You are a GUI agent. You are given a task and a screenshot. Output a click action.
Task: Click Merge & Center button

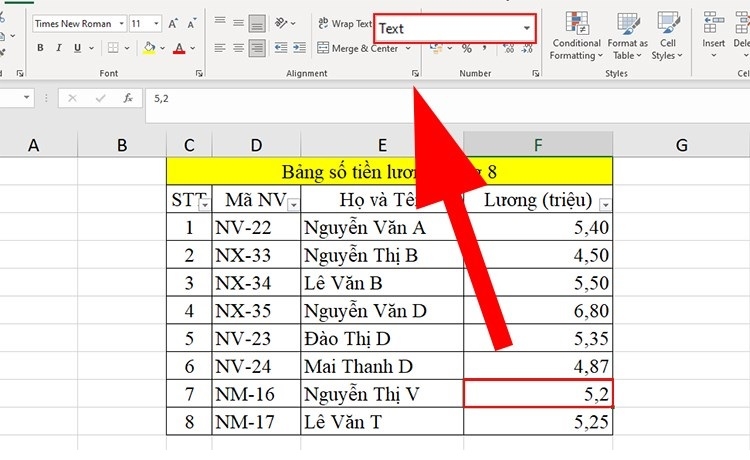pyautogui.click(x=358, y=48)
